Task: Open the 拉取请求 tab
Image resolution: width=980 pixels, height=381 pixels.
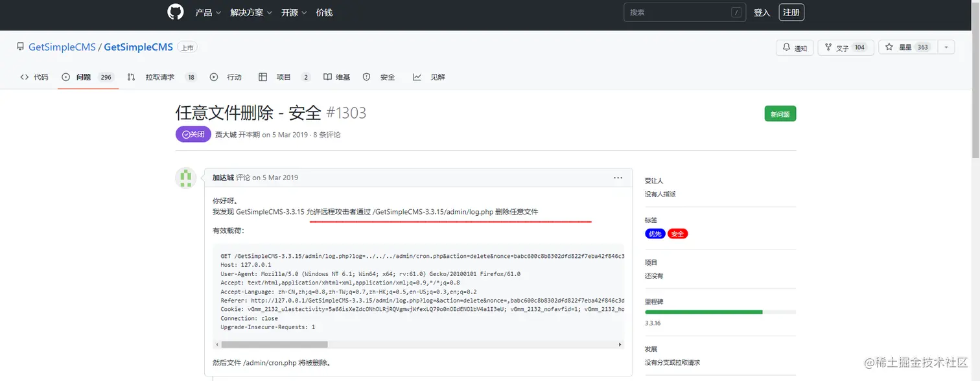Action: 162,77
